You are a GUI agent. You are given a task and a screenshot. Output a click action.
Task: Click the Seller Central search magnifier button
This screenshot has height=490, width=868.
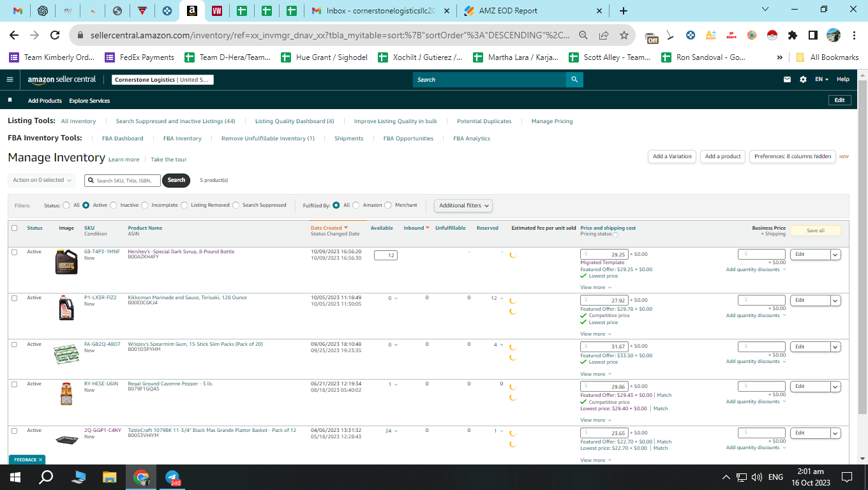click(x=574, y=80)
